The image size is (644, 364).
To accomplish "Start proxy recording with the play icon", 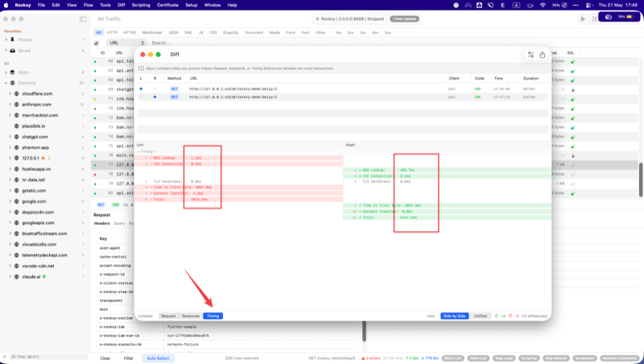I will [583, 19].
